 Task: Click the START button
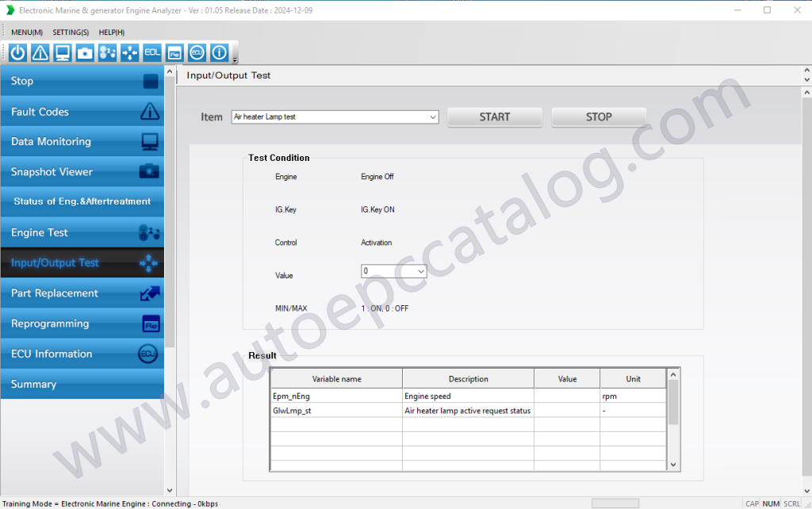pos(495,117)
